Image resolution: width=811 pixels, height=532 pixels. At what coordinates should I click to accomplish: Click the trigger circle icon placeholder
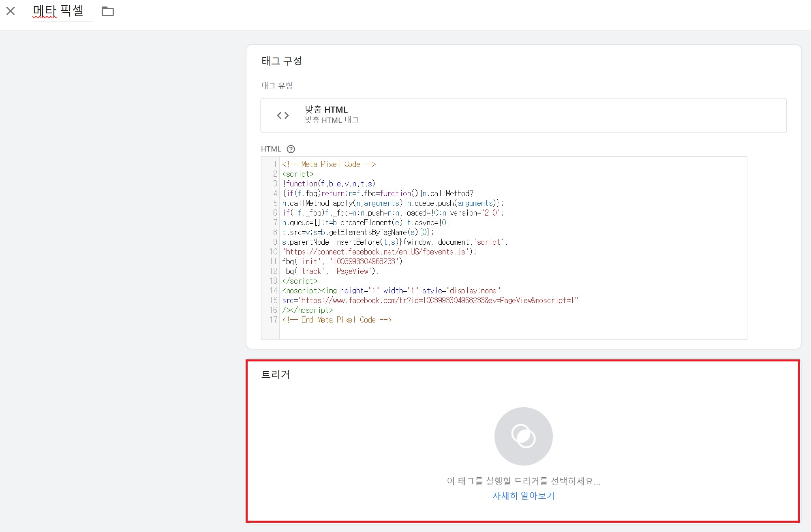[x=523, y=436]
